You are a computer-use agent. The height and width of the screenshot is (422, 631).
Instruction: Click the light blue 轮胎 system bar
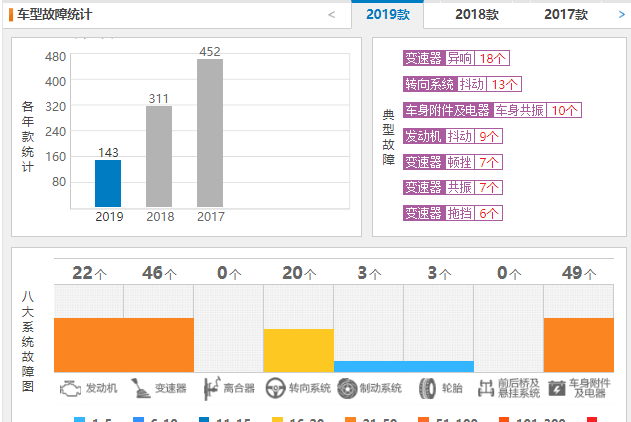tap(439, 366)
